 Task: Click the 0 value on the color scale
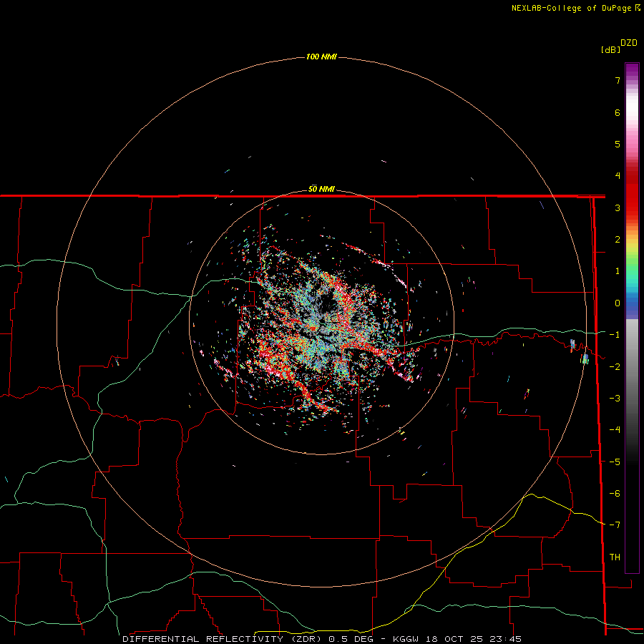tap(618, 303)
